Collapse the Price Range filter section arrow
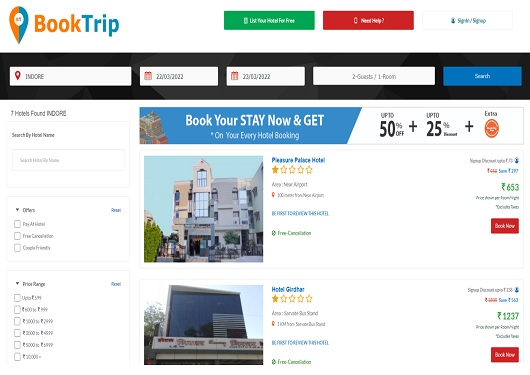Viewport: 530px width, 375px height. tap(17, 283)
